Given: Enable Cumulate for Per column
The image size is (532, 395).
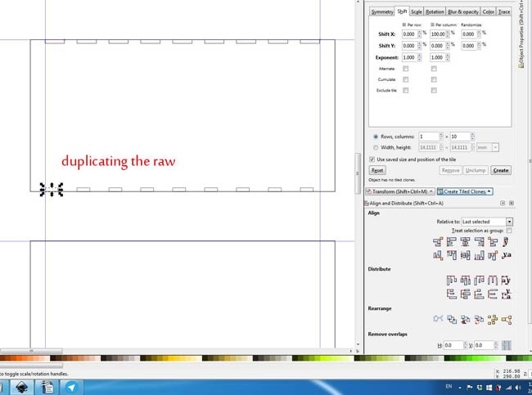Looking at the screenshot, I should [434, 79].
